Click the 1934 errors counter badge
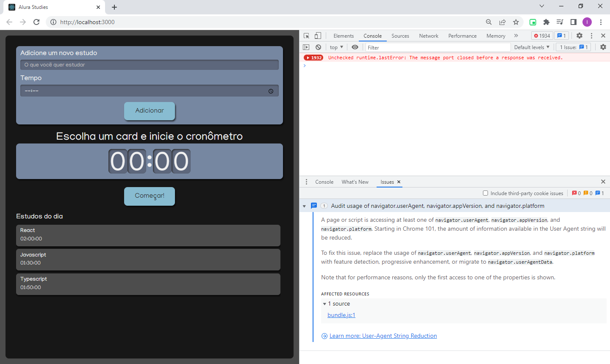This screenshot has height=364, width=610. 542,36
